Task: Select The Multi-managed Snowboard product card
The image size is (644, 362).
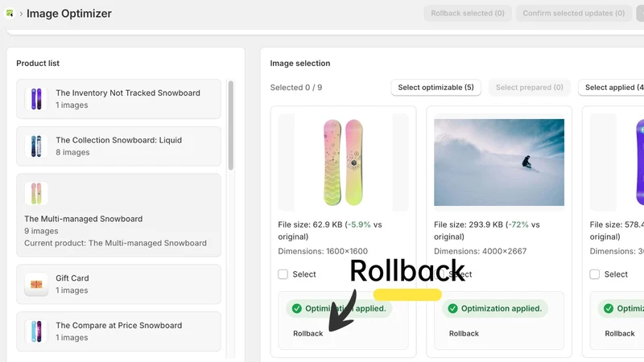Action: click(x=118, y=215)
